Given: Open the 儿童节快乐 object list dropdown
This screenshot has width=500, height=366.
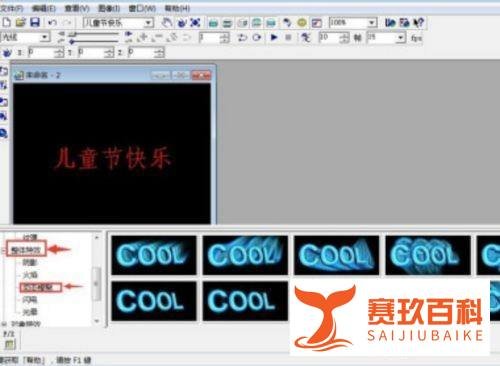Looking at the screenshot, I should tap(149, 23).
